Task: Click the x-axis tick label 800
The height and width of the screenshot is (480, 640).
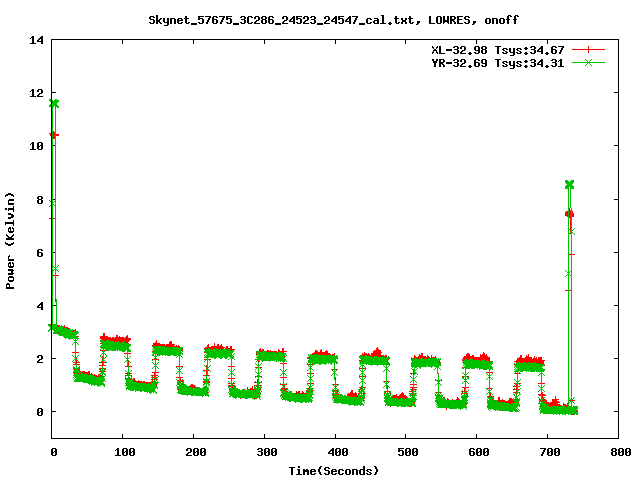Action: [x=621, y=452]
